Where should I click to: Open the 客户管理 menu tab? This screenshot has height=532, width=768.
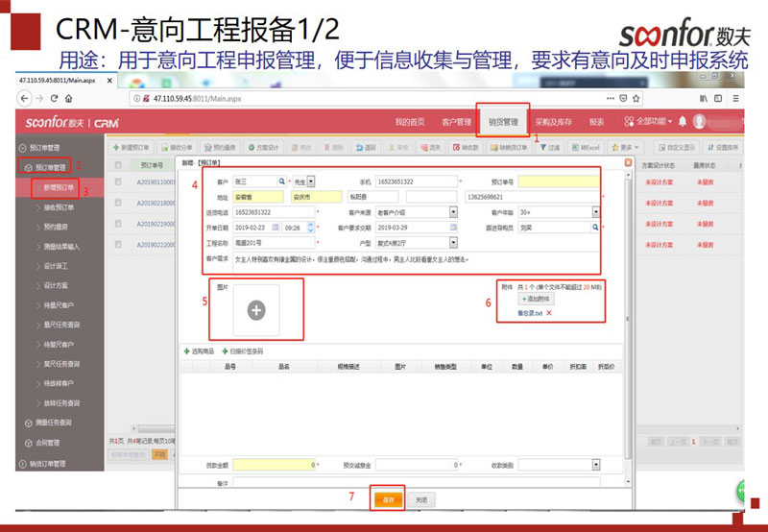point(456,122)
